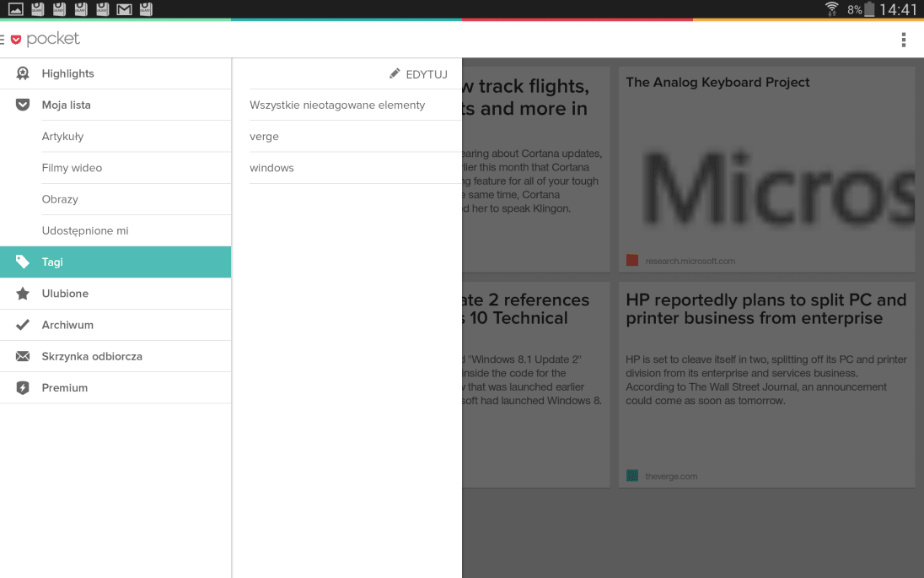
Task: Click the Tagi tag icon
Action: point(23,262)
